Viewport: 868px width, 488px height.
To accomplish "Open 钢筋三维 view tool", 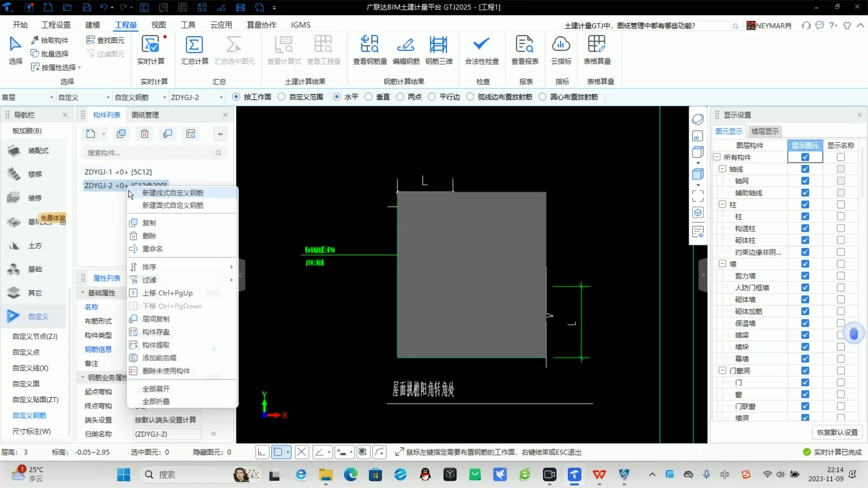I will point(439,45).
